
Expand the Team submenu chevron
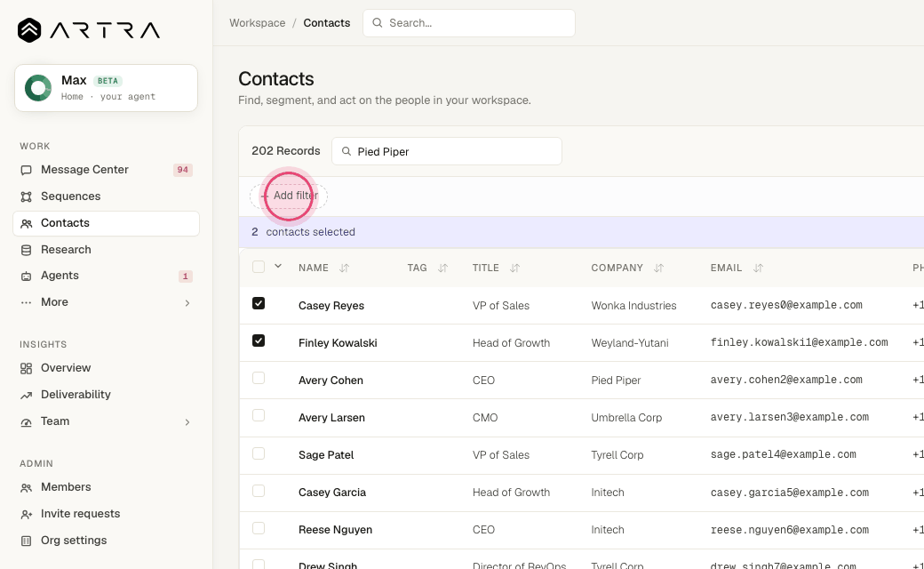click(187, 422)
